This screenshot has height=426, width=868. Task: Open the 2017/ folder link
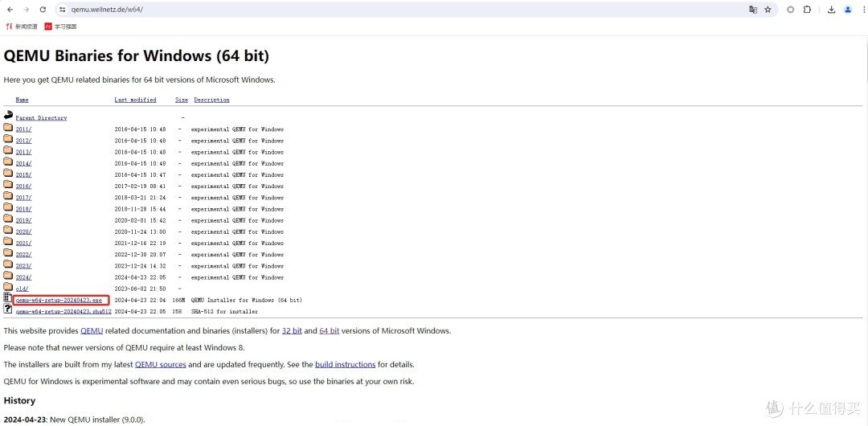click(x=23, y=198)
